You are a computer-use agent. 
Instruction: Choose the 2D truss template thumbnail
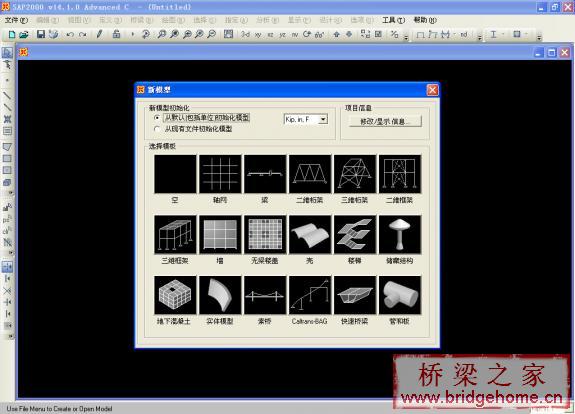point(310,174)
